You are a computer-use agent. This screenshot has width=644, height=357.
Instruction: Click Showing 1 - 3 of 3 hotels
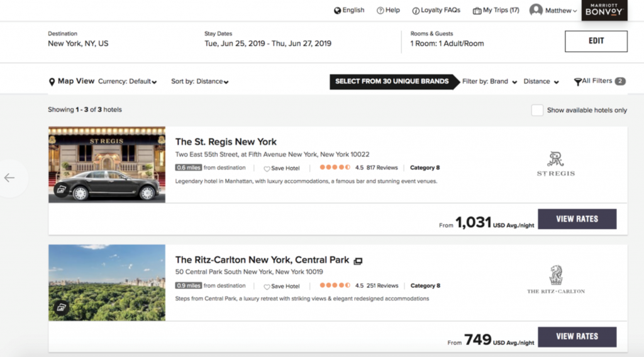(x=85, y=110)
